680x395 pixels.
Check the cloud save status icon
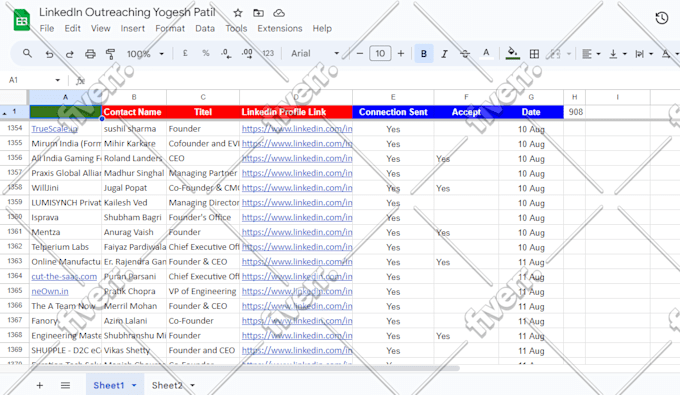point(279,13)
